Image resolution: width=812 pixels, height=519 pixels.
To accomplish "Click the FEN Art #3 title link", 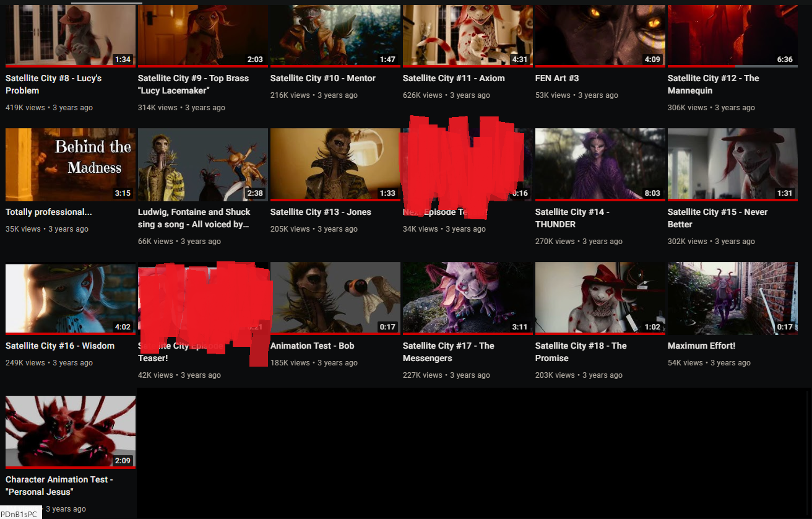I will (x=557, y=78).
